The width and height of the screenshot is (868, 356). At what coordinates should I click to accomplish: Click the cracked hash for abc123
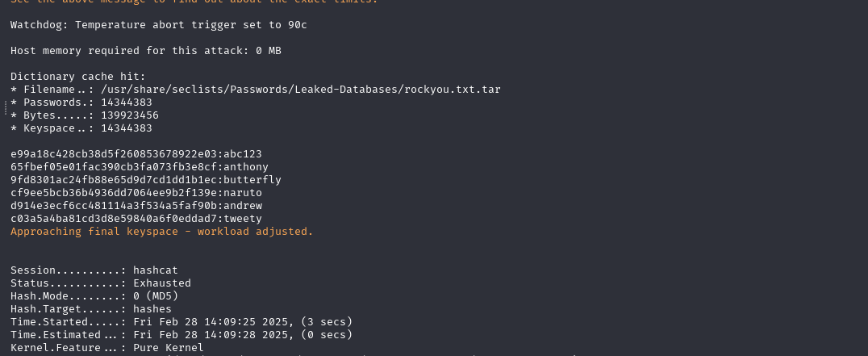(136, 154)
